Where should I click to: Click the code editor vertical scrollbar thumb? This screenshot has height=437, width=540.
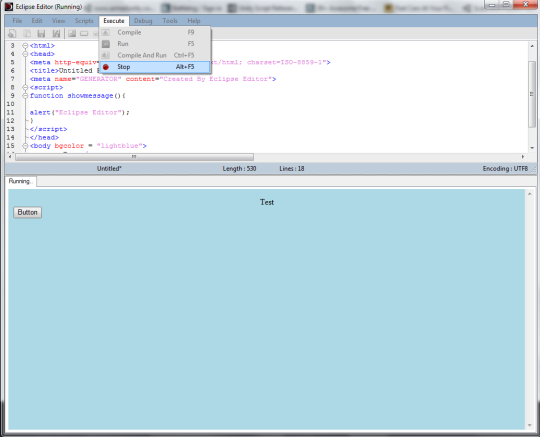[532, 94]
